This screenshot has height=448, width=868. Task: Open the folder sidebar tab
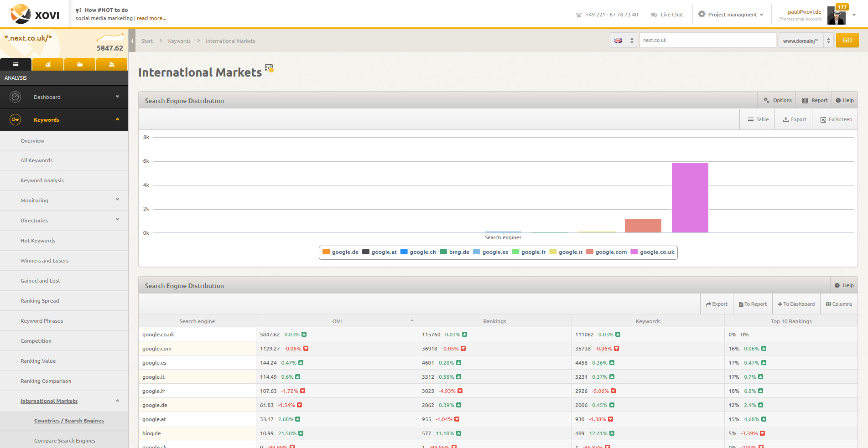[80, 64]
